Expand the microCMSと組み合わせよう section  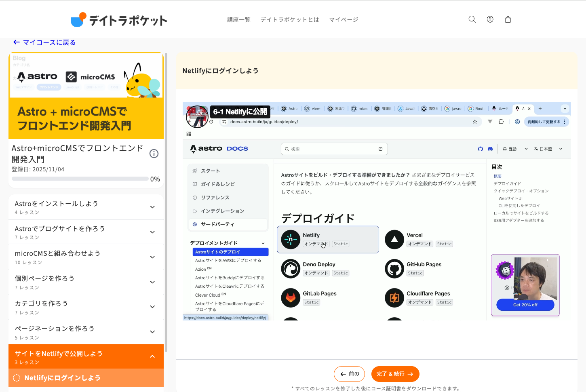pyautogui.click(x=86, y=257)
